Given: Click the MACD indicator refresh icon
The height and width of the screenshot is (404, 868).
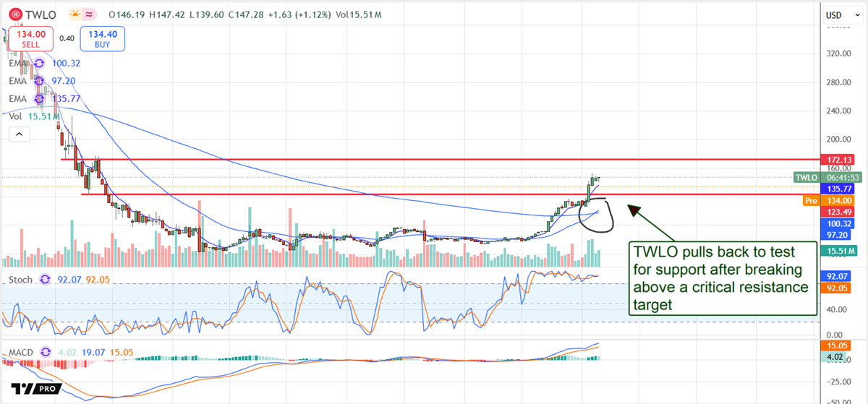Looking at the screenshot, I should (48, 353).
